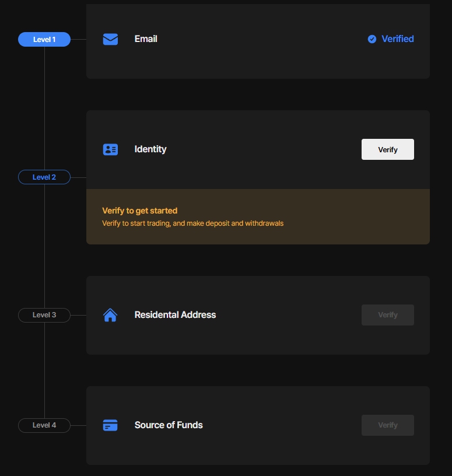
Task: Click the Email envelope icon
Action: (110, 39)
